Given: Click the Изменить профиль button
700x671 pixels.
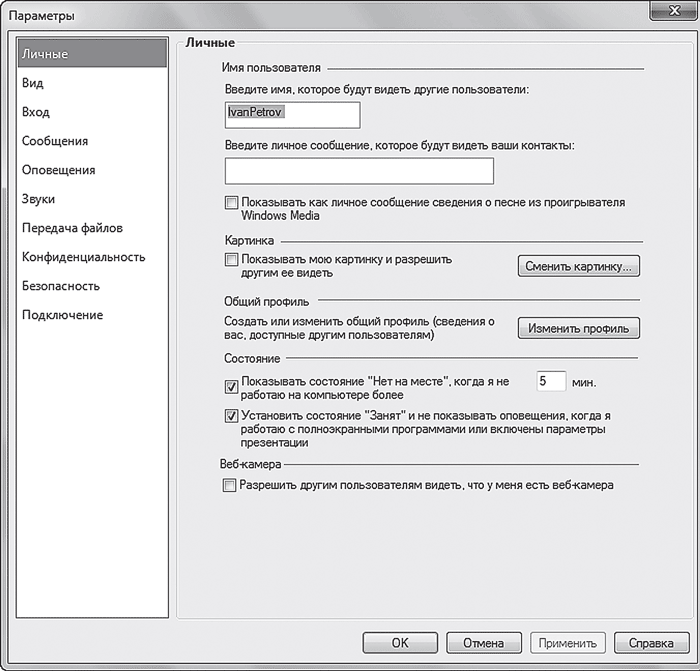Looking at the screenshot, I should (x=578, y=328).
